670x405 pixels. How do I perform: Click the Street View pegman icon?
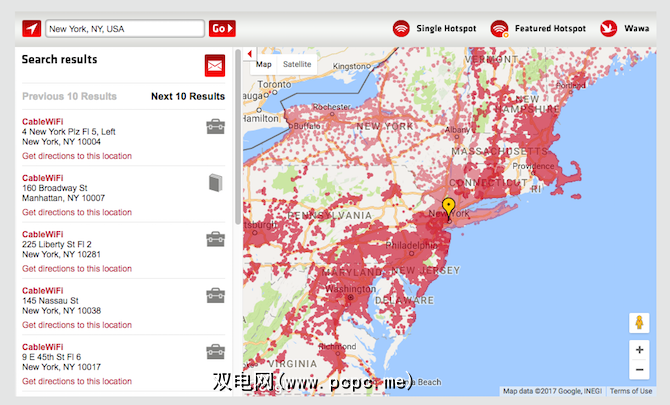[639, 323]
